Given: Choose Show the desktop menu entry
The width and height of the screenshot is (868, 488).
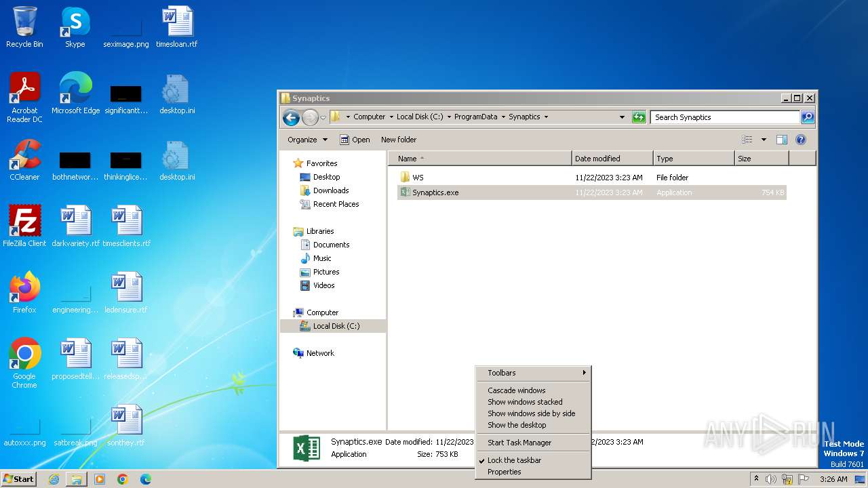Looking at the screenshot, I should tap(533, 425).
